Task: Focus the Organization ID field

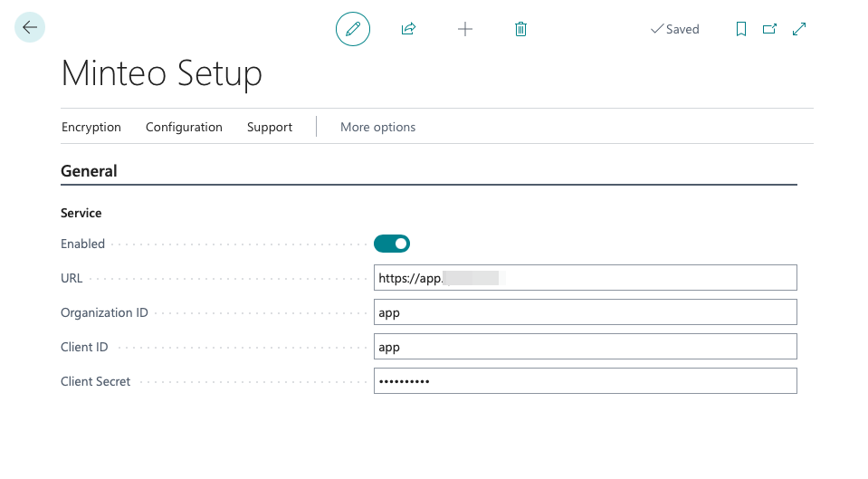Action: pyautogui.click(x=585, y=312)
